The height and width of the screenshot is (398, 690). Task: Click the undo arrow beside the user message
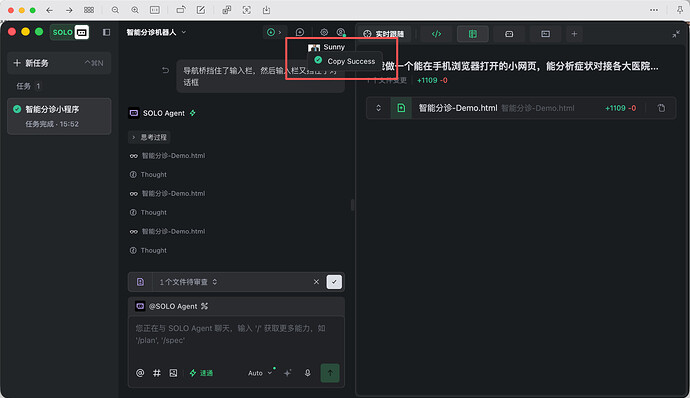pos(165,70)
